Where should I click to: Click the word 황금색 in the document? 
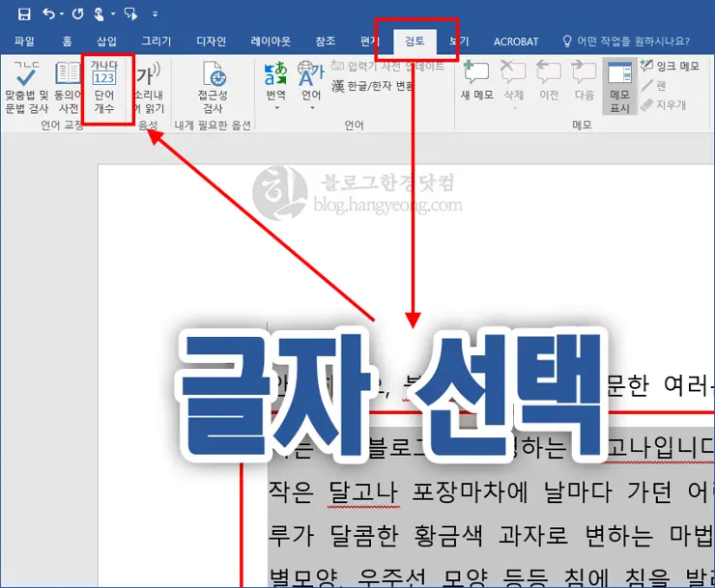click(x=448, y=535)
